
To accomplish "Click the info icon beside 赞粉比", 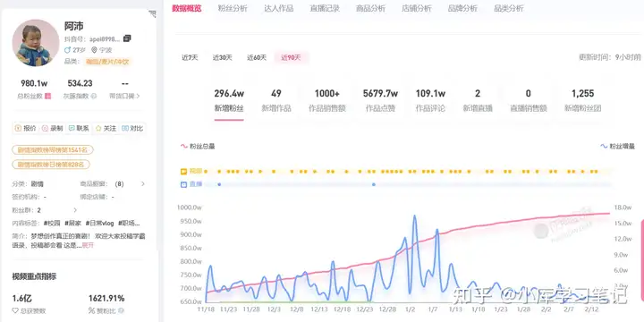I will pos(121,311).
